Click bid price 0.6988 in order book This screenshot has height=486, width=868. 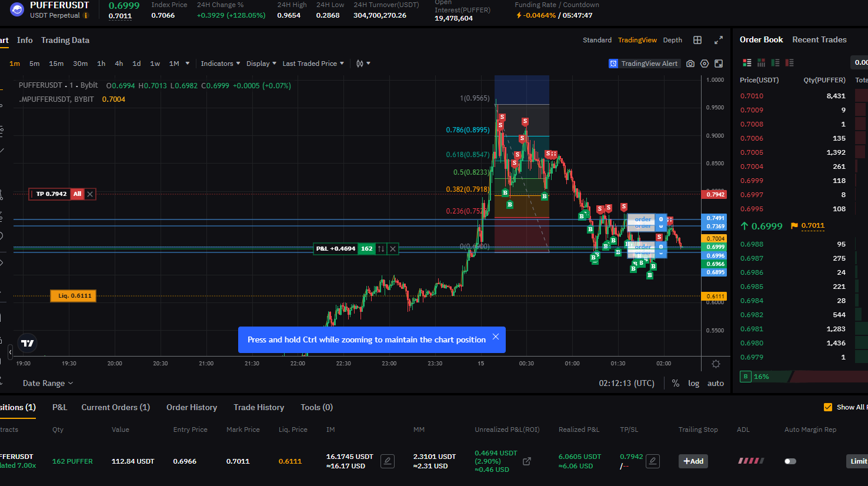point(752,244)
